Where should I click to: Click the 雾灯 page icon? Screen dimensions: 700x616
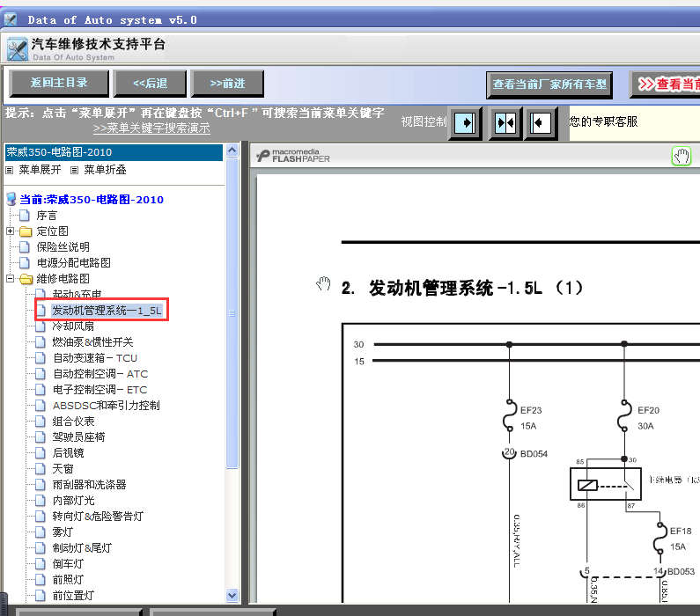click(x=41, y=532)
